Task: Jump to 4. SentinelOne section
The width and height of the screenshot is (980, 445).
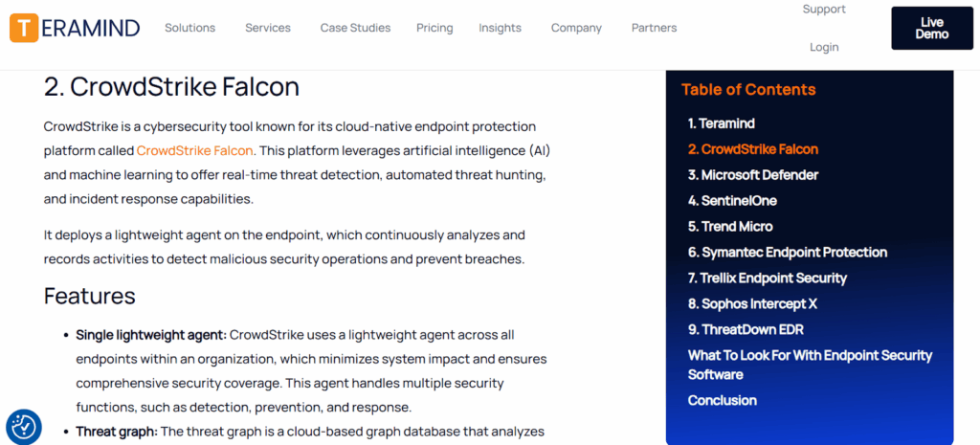Action: (732, 201)
